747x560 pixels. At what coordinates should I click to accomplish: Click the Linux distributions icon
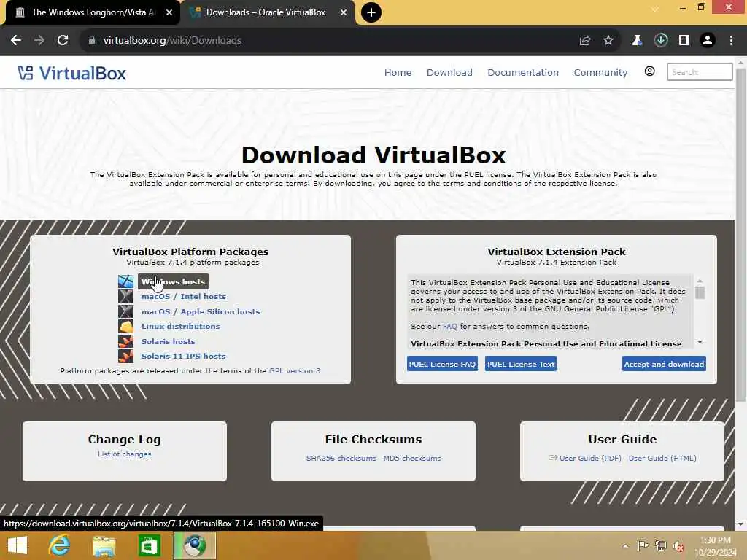(125, 326)
